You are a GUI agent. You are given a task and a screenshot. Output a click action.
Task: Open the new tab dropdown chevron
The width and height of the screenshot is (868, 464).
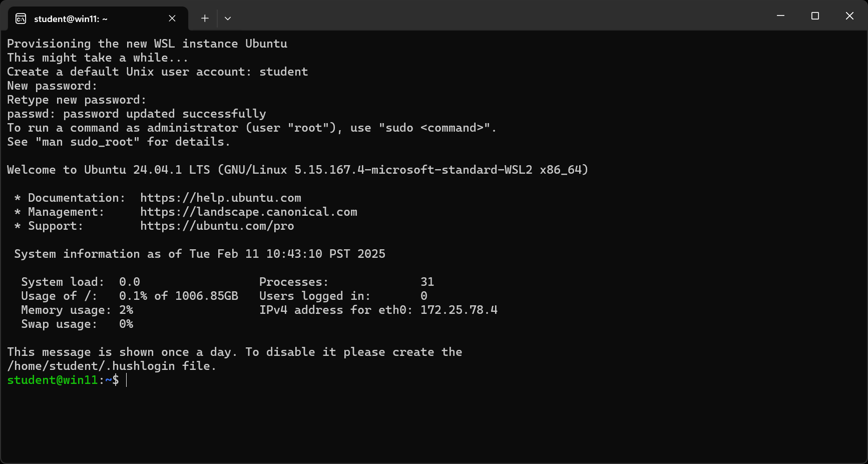tap(228, 18)
